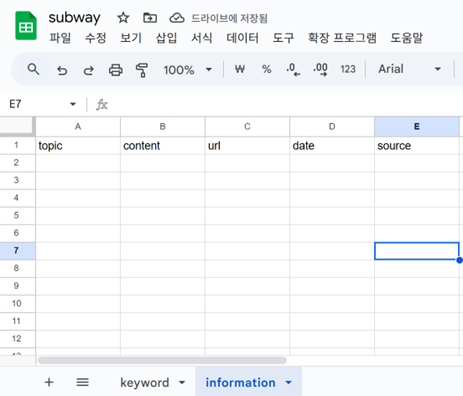Viewport: 463px width, 396px height.
Task: Open the search menus magnifier
Action: click(33, 69)
